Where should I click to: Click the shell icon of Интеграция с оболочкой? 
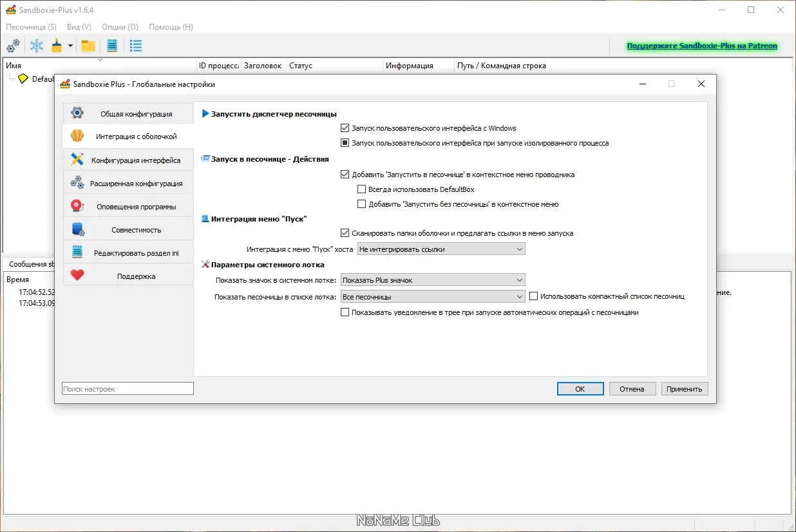click(77, 137)
